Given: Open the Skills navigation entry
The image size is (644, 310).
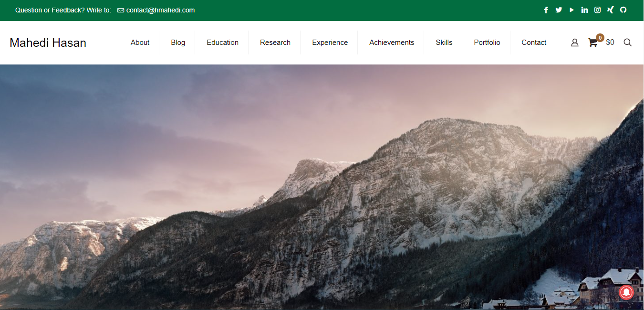Looking at the screenshot, I should 444,43.
